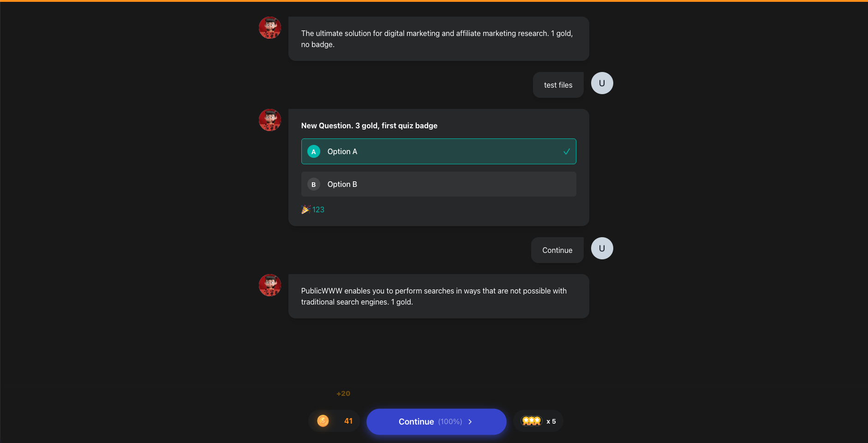This screenshot has height=443, width=868.
Task: Click the '+20' gold gain indicator
Action: tap(343, 393)
